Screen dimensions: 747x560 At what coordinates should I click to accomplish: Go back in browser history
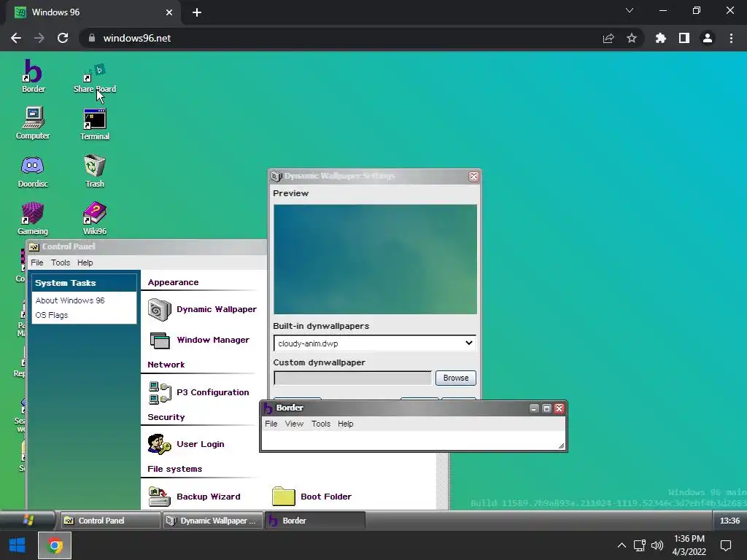(x=16, y=38)
